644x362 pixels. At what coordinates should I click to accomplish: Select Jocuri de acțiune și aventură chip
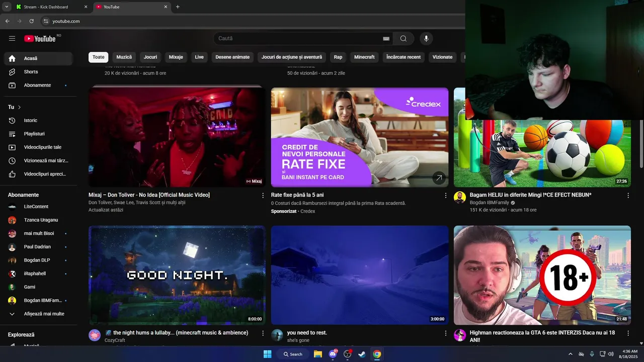click(x=292, y=57)
